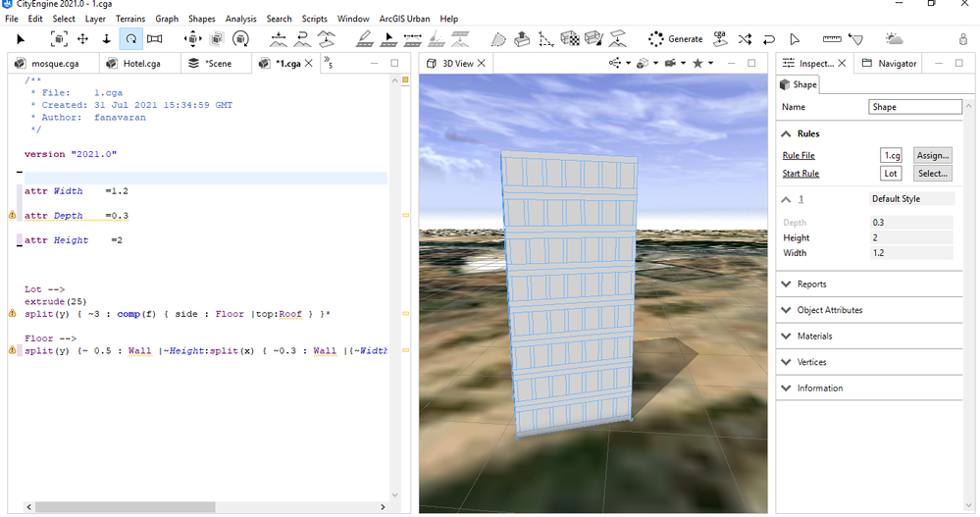The height and width of the screenshot is (517, 980).
Task: Open the ArcGIS Urban menu
Action: tap(404, 19)
